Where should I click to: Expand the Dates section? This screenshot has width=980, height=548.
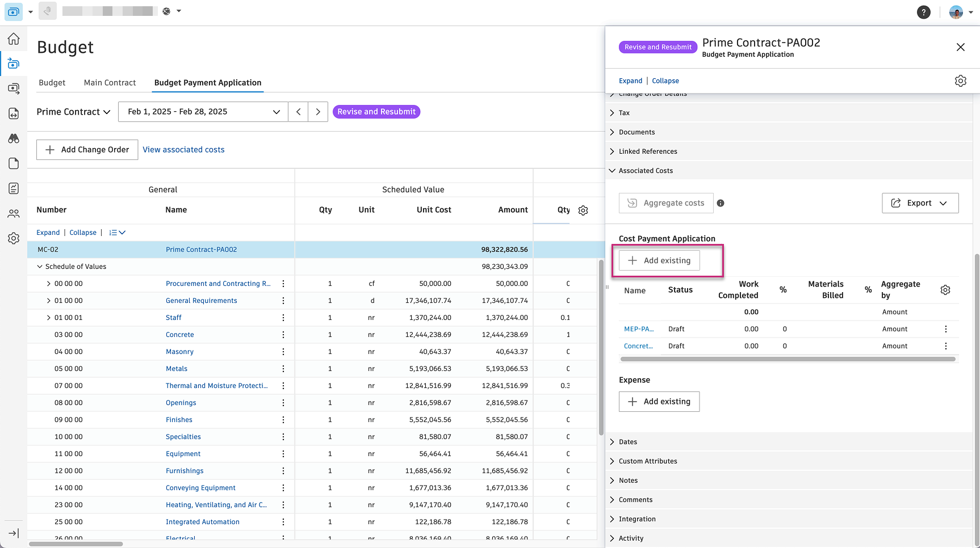(612, 442)
